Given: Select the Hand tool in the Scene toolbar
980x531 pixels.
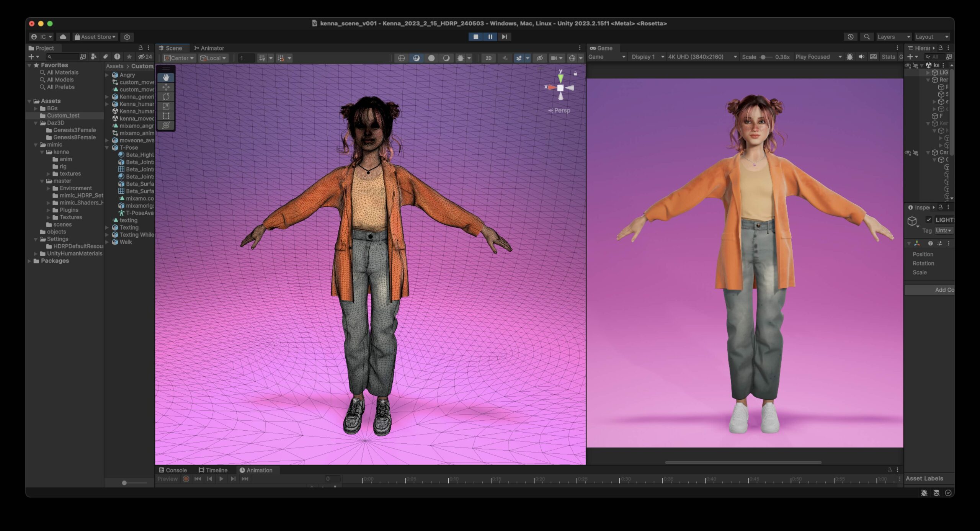Looking at the screenshot, I should tap(166, 77).
